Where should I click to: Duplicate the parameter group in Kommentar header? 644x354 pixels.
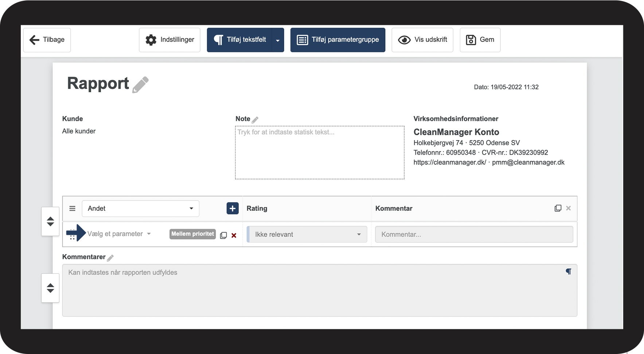(558, 208)
